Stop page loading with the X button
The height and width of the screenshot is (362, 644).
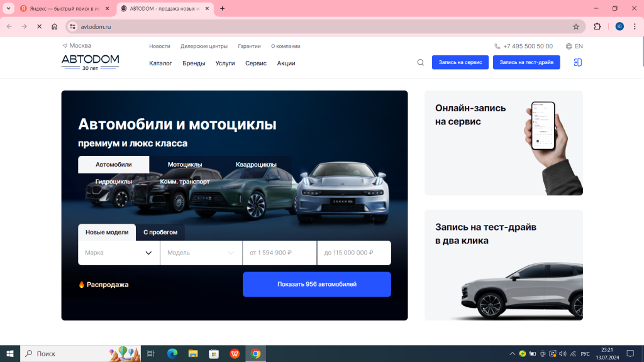click(x=40, y=26)
